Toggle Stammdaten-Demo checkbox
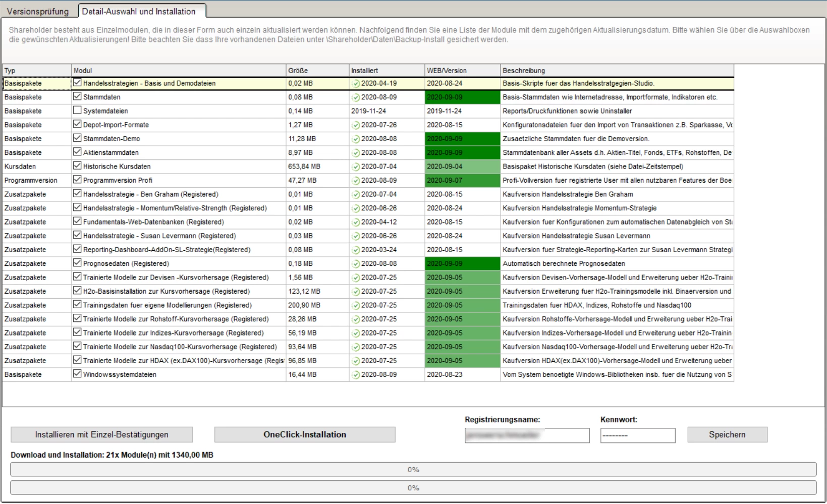This screenshot has width=827, height=504. click(x=77, y=138)
